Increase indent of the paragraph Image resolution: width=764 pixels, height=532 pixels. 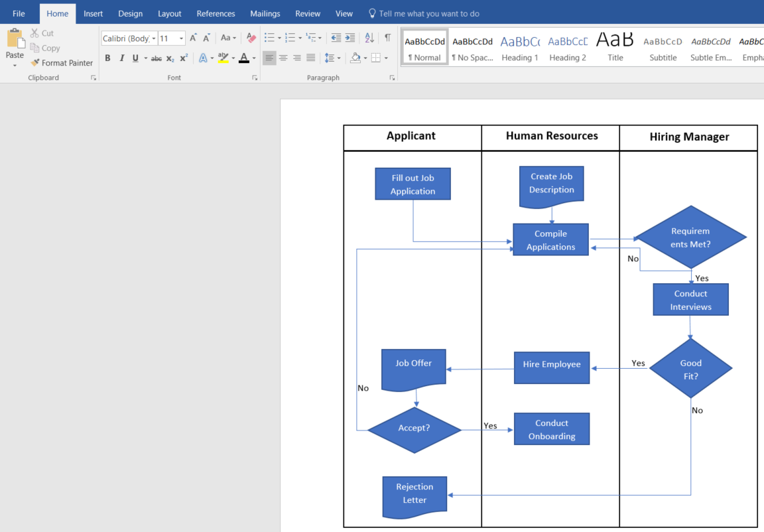point(350,38)
